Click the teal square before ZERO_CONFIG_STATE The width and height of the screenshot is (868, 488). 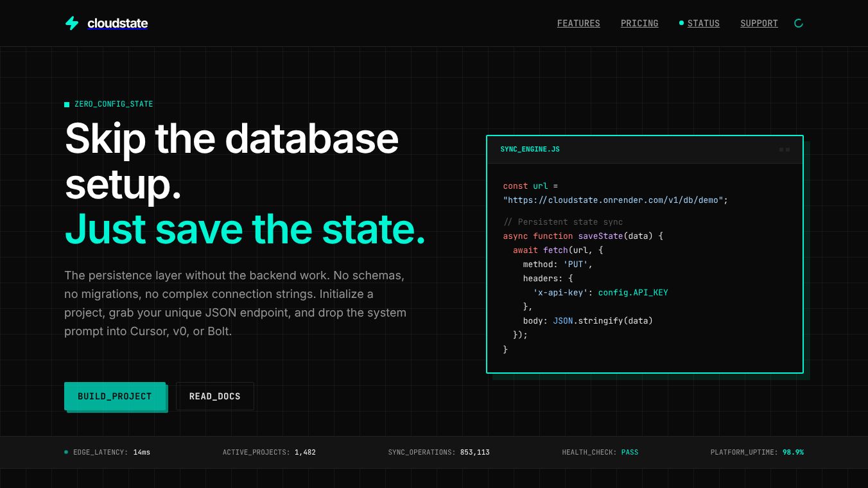[67, 104]
